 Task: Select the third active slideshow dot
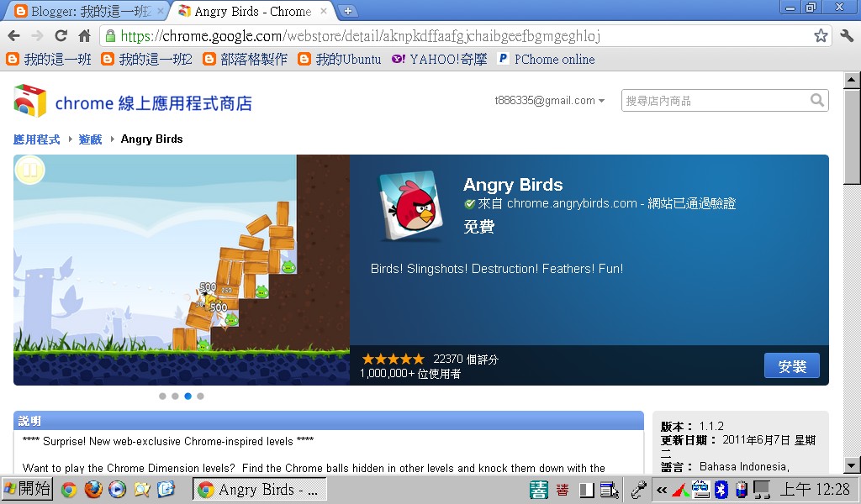[188, 396]
